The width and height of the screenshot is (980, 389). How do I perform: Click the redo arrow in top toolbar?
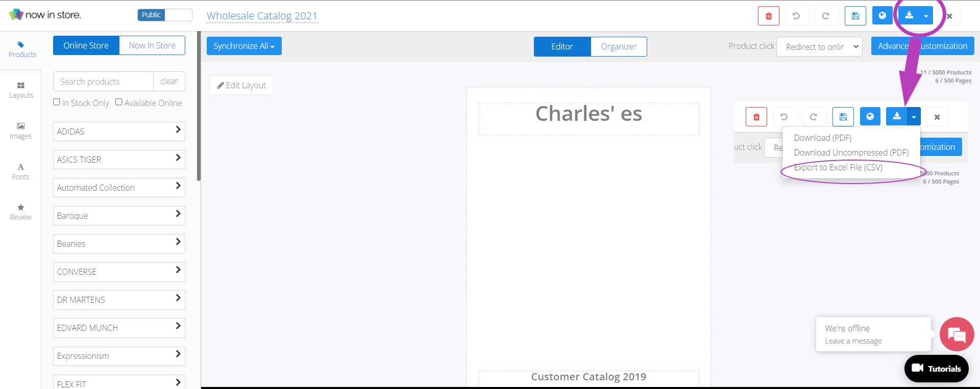[825, 16]
